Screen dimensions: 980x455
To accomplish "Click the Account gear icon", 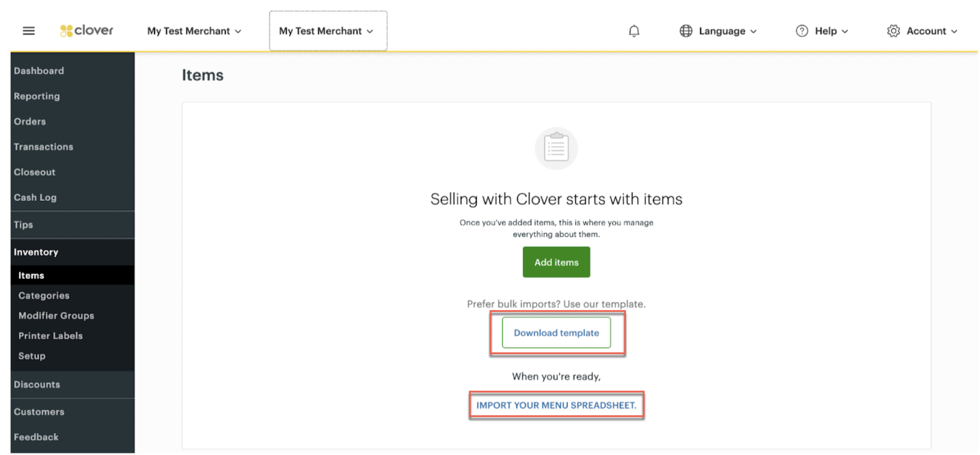I will click(893, 31).
